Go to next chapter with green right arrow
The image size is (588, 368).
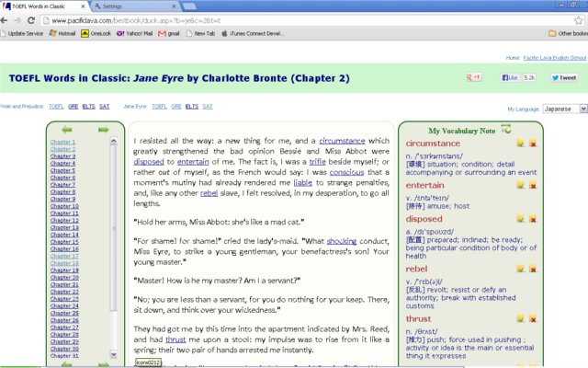coord(104,130)
